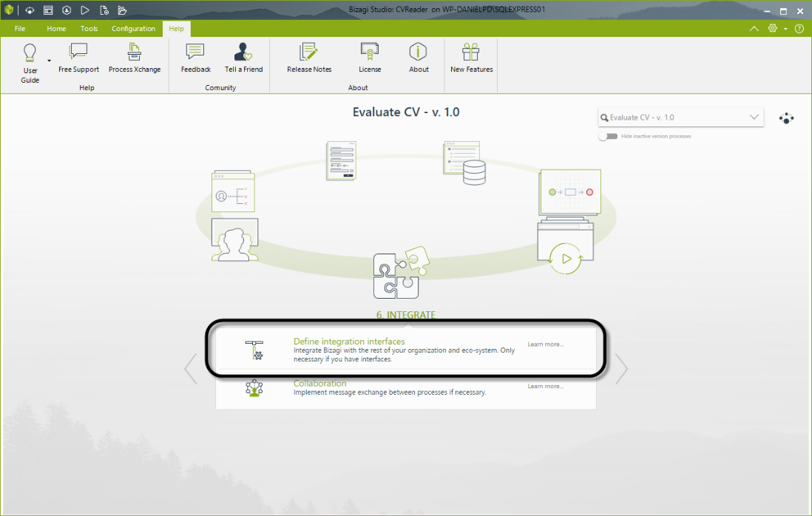812x516 pixels.
Task: Open the File menu
Action: [x=20, y=29]
